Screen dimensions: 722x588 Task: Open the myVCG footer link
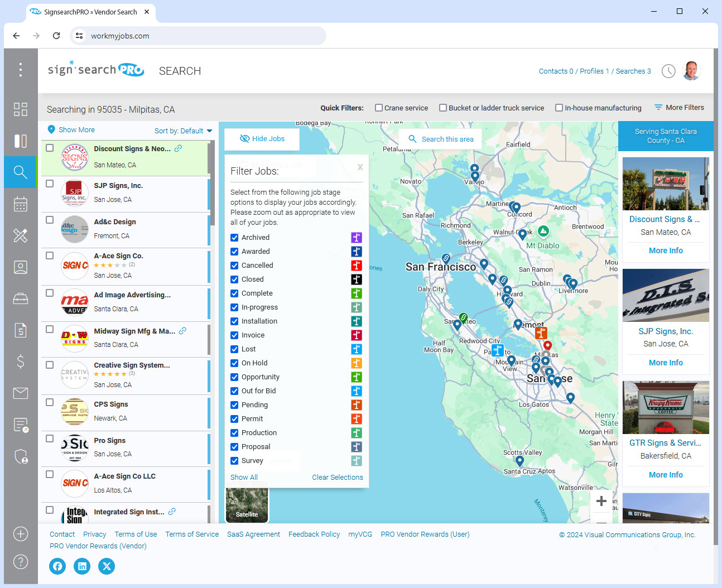tap(360, 534)
